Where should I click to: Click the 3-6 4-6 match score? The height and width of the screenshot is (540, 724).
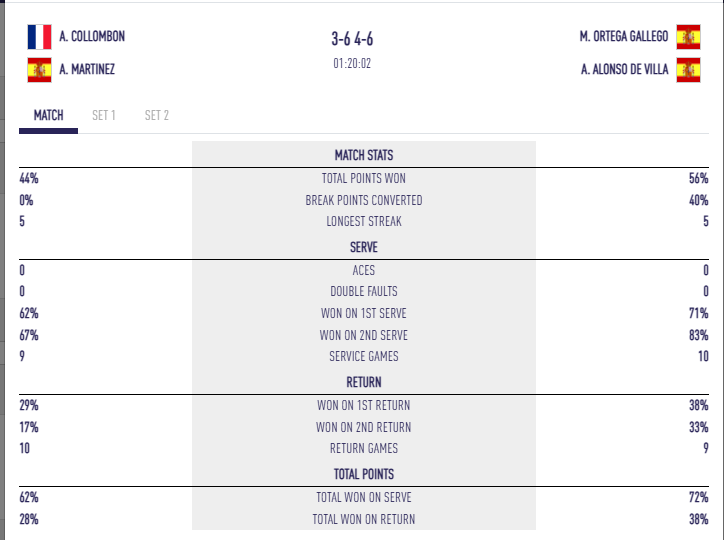pyautogui.click(x=359, y=40)
